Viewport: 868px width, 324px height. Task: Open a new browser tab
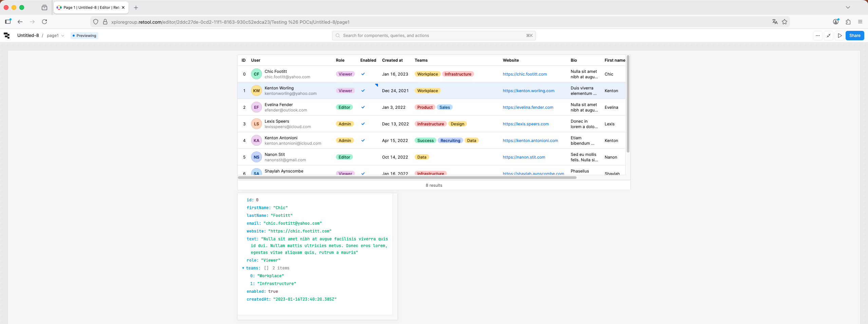point(136,7)
